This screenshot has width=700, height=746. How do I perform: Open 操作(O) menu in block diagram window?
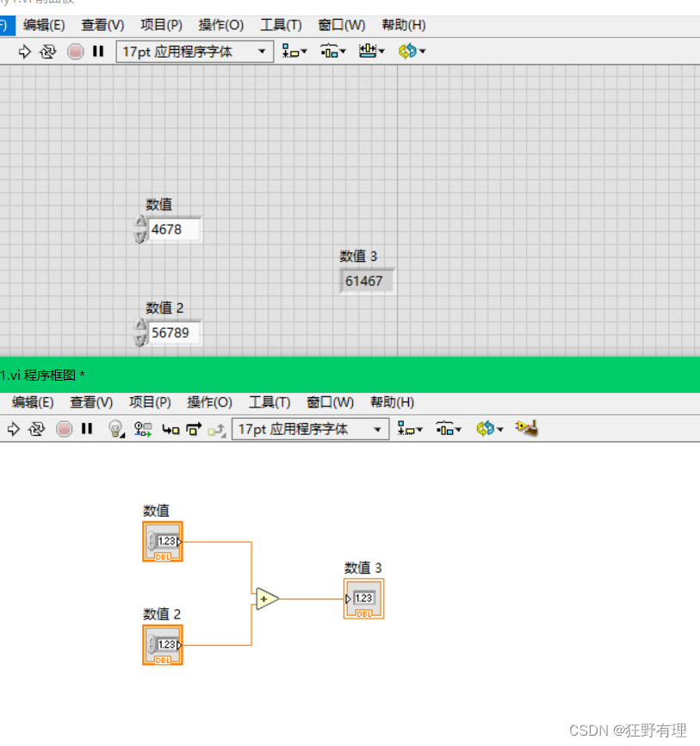(x=209, y=402)
